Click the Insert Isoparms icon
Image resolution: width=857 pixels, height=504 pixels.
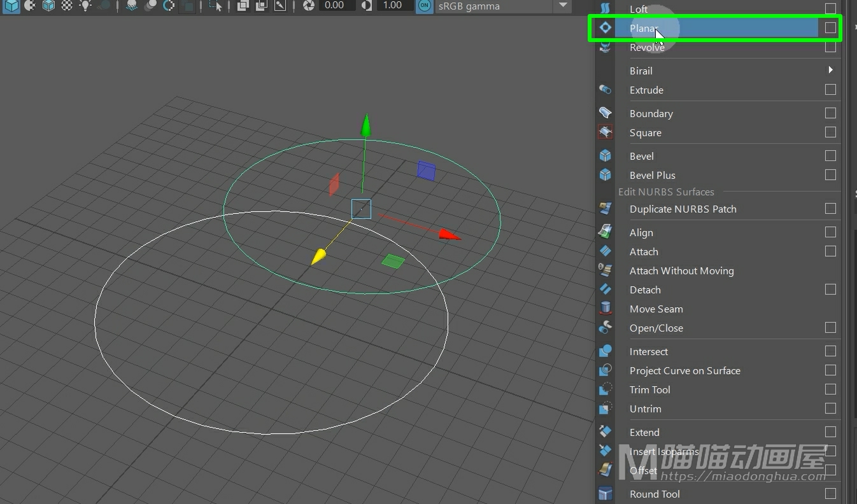pos(605,451)
